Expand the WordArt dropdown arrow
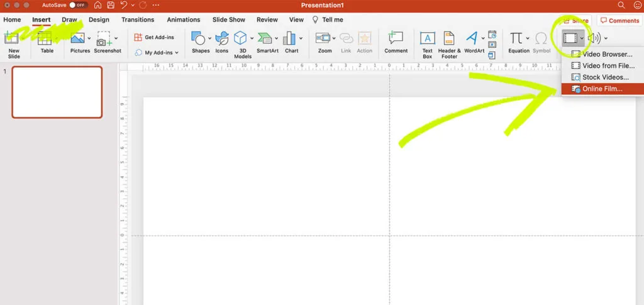 (482, 38)
